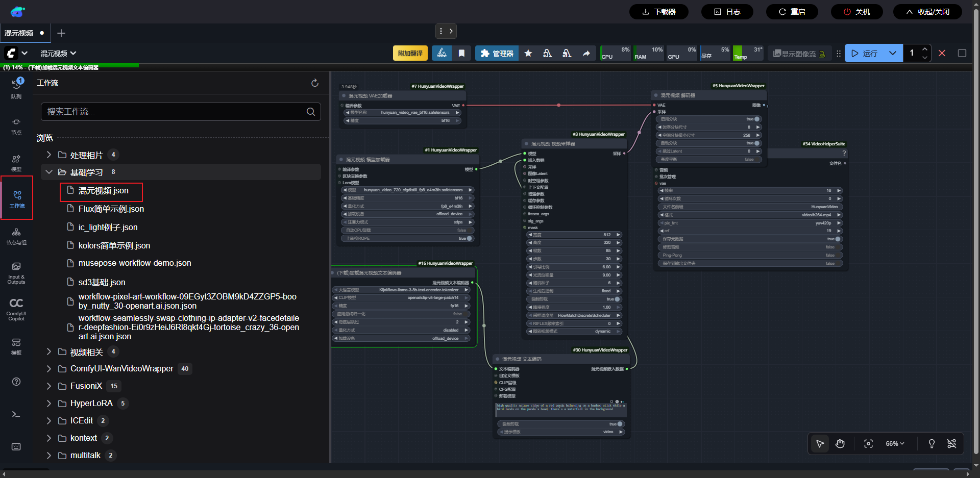The image size is (980, 478).
Task: Click the star favorites icon in toolbar
Action: [528, 53]
